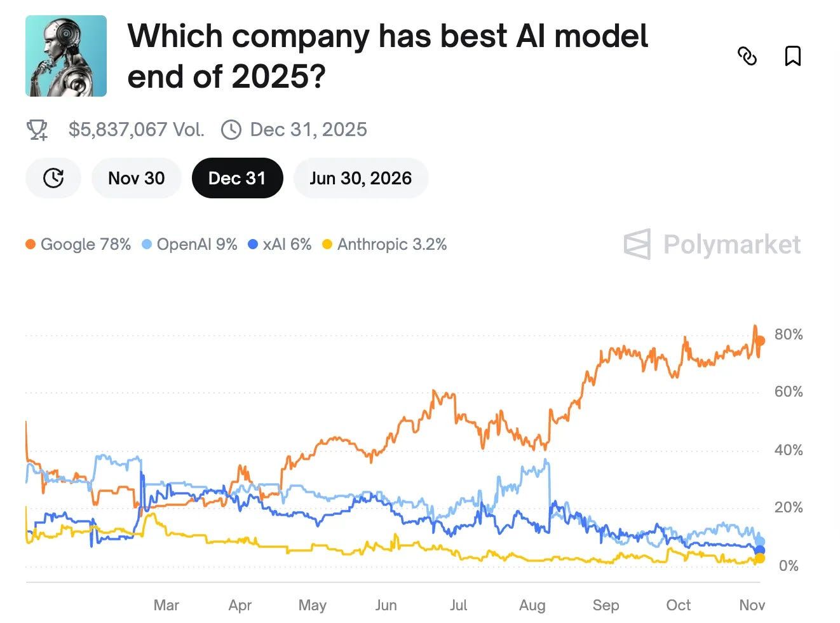The image size is (840, 623).
Task: Click the Anthropic 3.2% legend entry
Action: [x=384, y=244]
